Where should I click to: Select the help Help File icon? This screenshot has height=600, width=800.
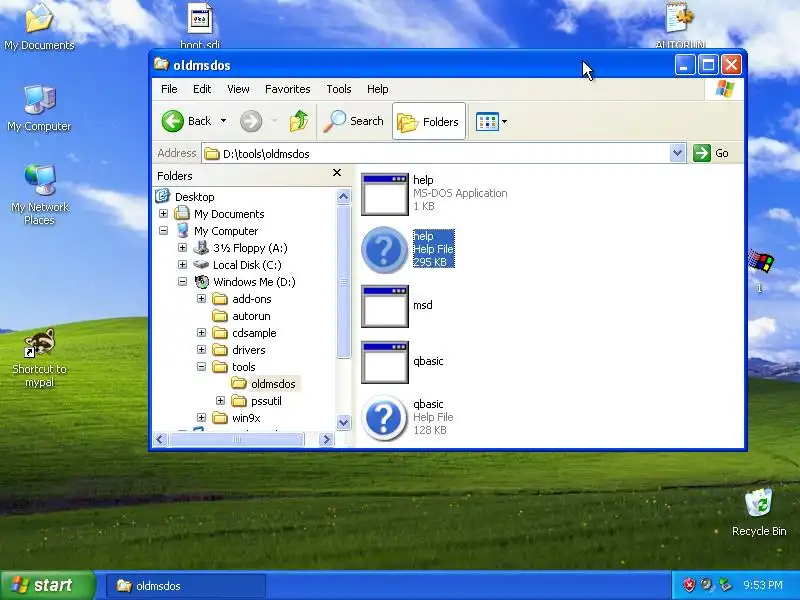pos(384,249)
